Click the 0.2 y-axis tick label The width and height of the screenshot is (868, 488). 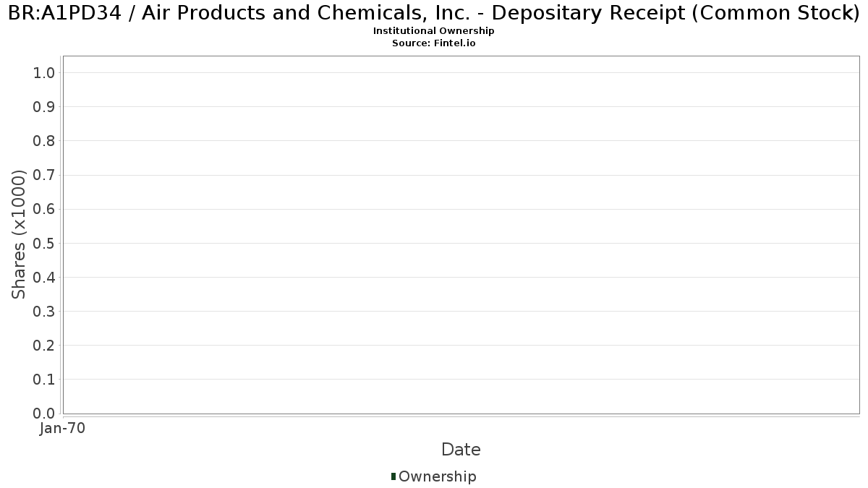click(44, 345)
